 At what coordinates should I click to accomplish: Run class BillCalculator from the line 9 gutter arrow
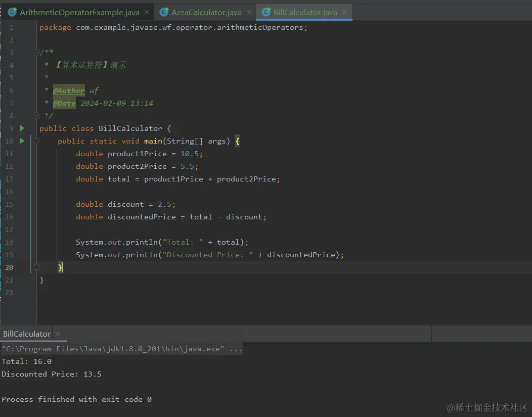[22, 128]
